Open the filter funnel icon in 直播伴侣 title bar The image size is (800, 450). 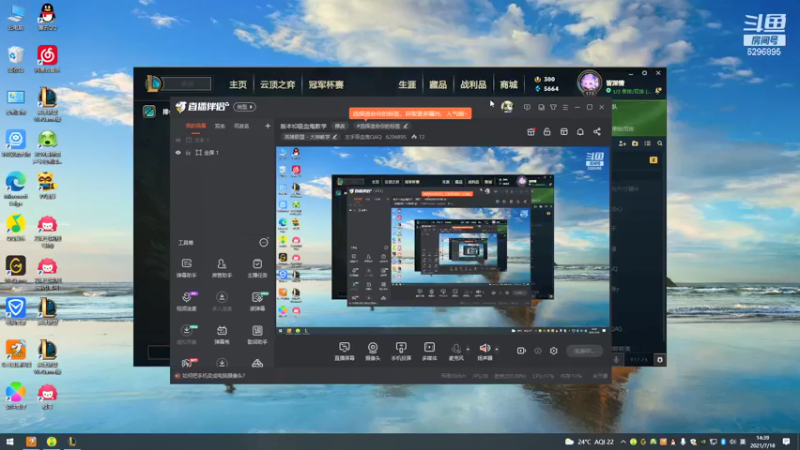553,108
